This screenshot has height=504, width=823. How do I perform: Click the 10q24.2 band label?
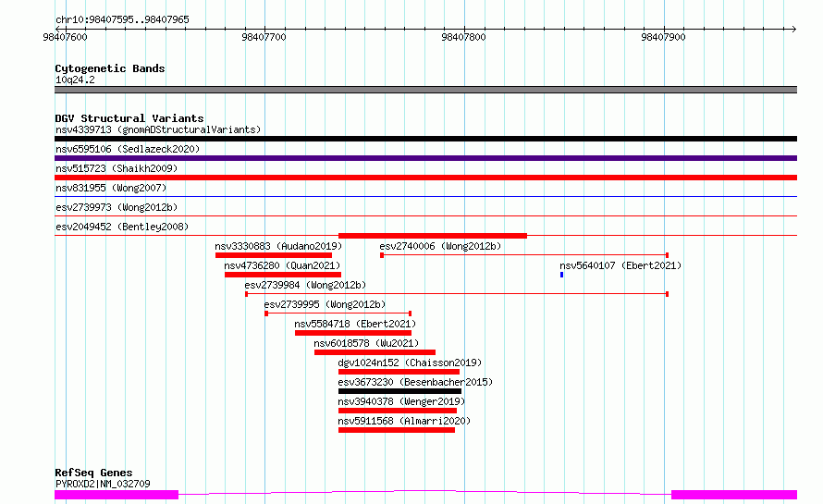point(75,80)
